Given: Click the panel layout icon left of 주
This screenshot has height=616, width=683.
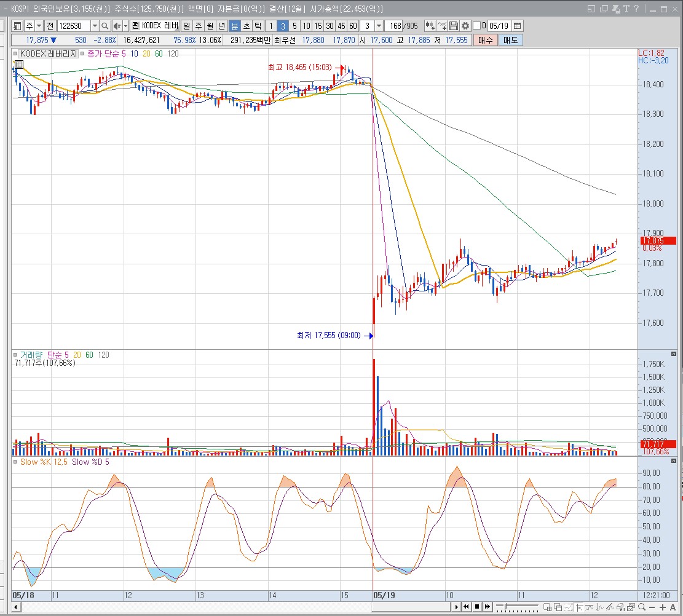Looking at the screenshot, I should [17, 26].
